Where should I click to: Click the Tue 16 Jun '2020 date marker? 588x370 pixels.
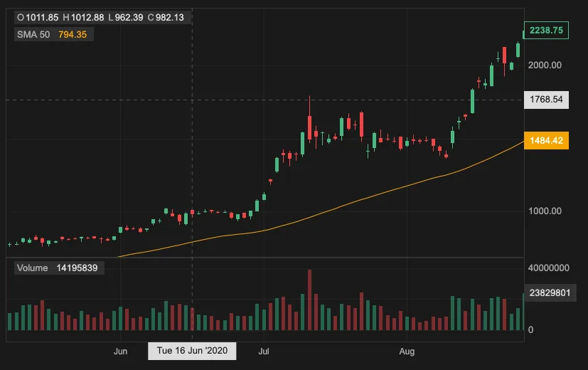tap(192, 351)
